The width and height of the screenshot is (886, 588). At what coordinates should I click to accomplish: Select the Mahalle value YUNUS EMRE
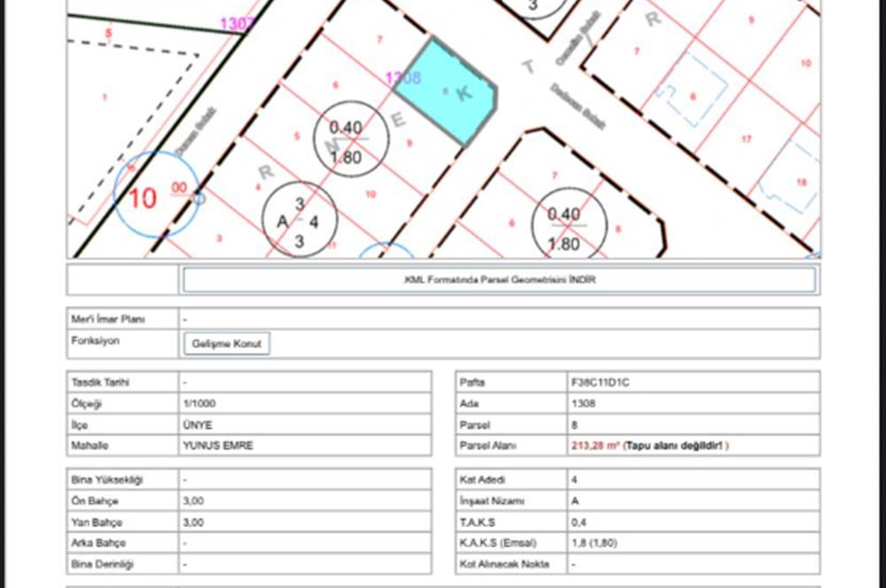pyautogui.click(x=217, y=445)
